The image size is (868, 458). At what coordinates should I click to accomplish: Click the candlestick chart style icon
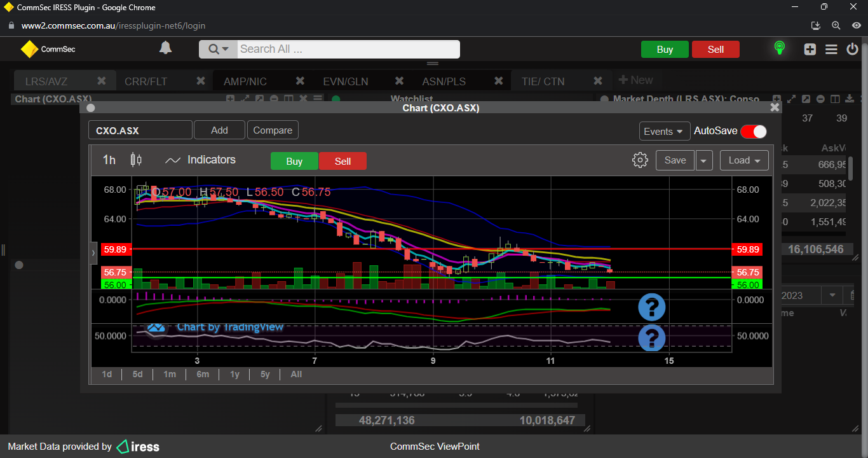point(136,160)
